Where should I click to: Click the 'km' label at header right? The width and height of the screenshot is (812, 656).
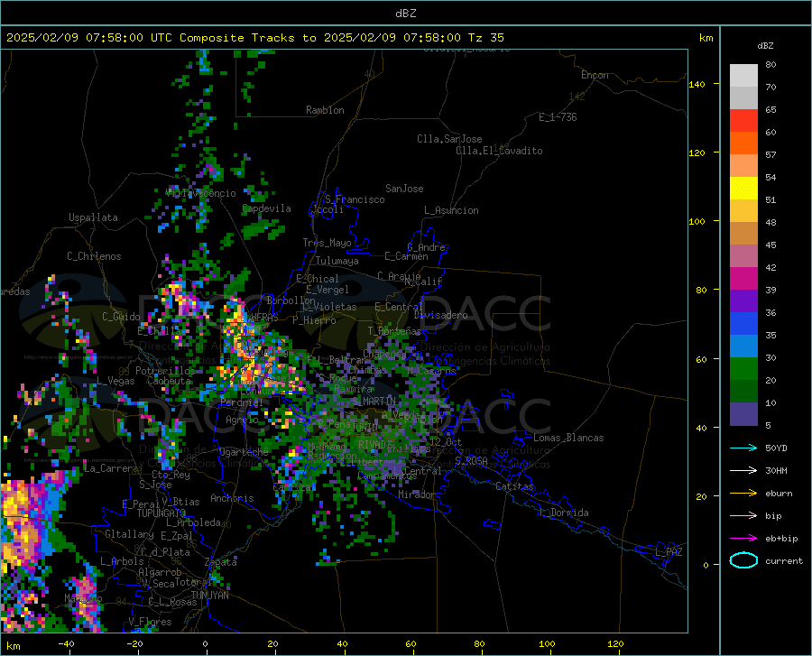point(706,38)
